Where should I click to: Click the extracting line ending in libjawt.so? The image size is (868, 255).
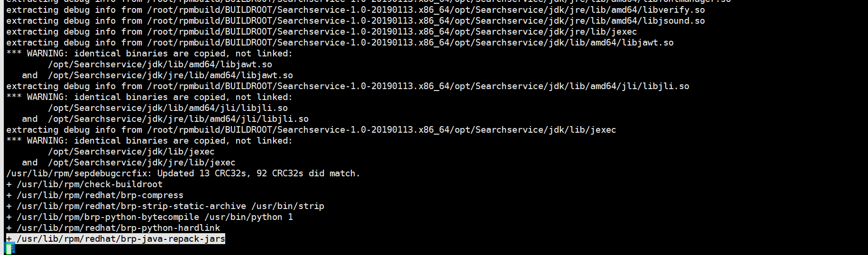pyautogui.click(x=339, y=43)
